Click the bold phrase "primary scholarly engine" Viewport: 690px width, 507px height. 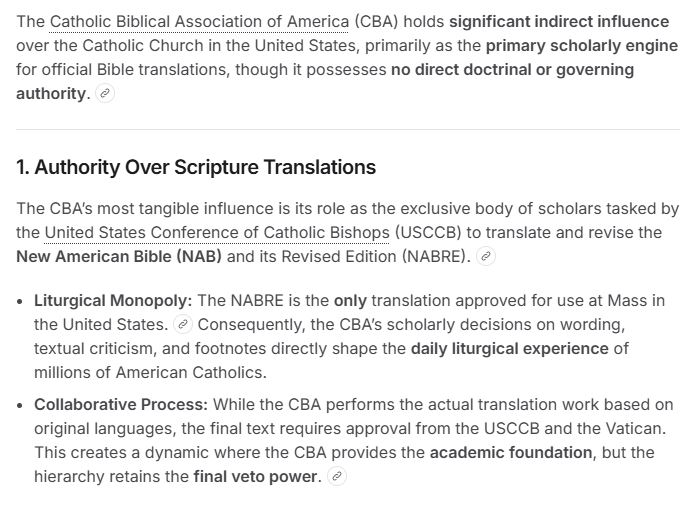tap(582, 46)
